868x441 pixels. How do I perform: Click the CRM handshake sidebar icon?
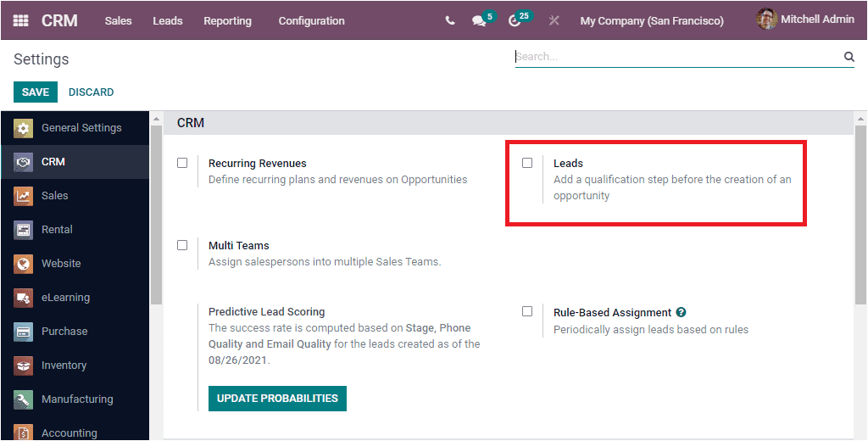(23, 162)
